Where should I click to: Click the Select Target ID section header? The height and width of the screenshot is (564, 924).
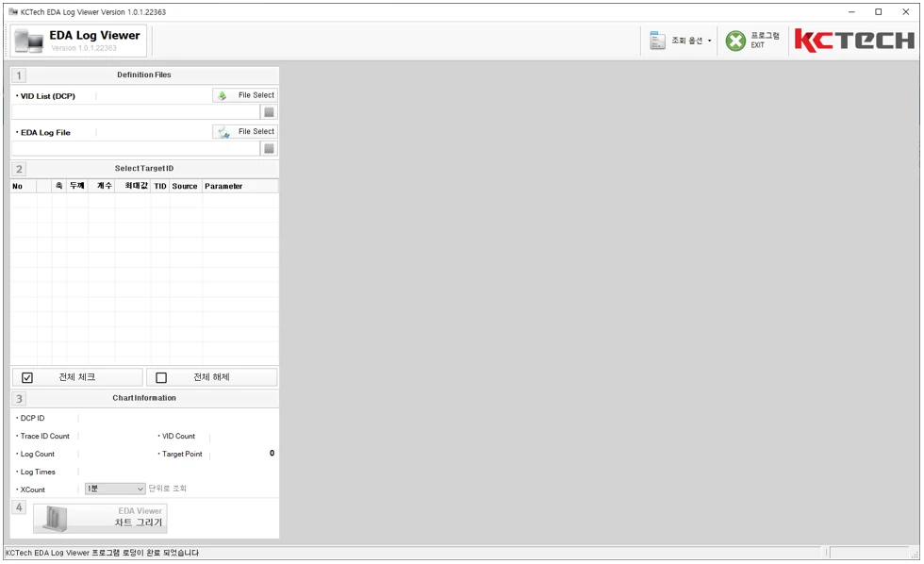(144, 169)
